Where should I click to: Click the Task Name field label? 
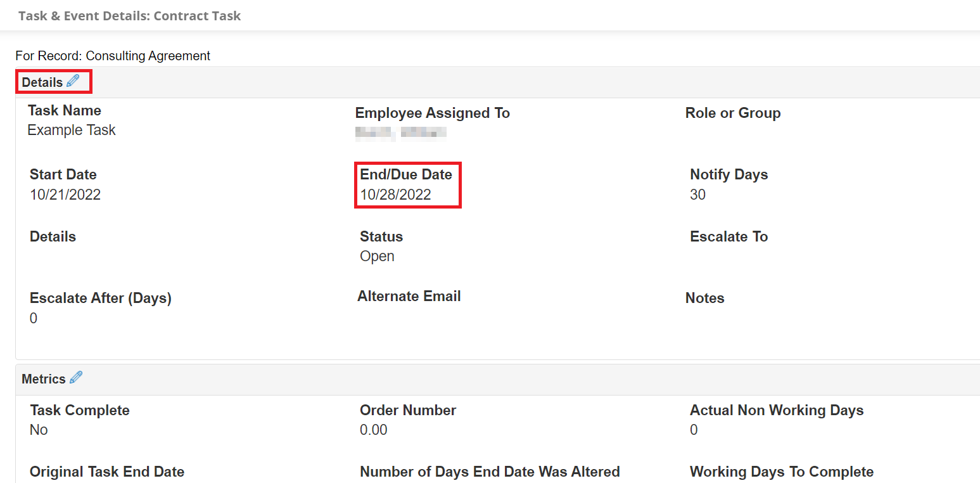[65, 110]
